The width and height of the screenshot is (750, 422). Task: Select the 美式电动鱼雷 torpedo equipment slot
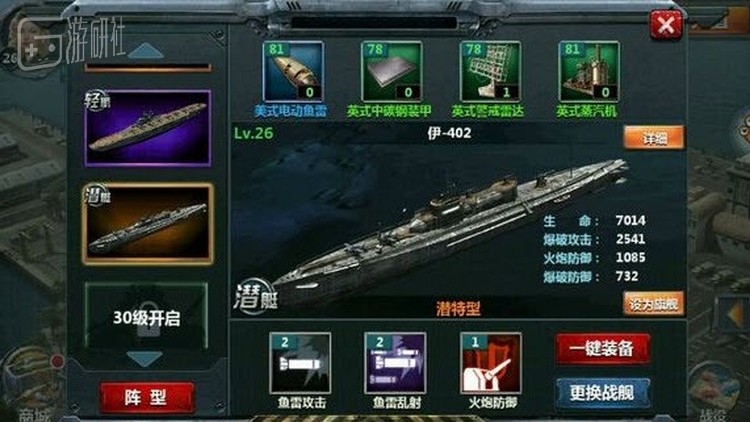tap(293, 71)
